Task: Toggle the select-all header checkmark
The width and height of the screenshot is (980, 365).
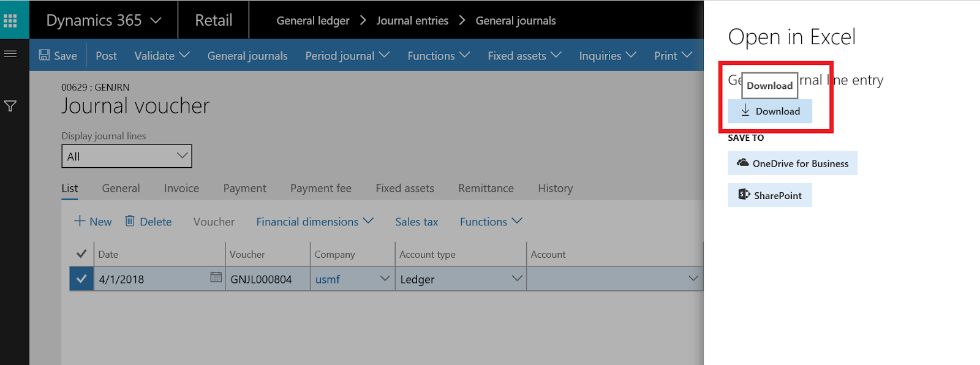Action: pos(81,254)
